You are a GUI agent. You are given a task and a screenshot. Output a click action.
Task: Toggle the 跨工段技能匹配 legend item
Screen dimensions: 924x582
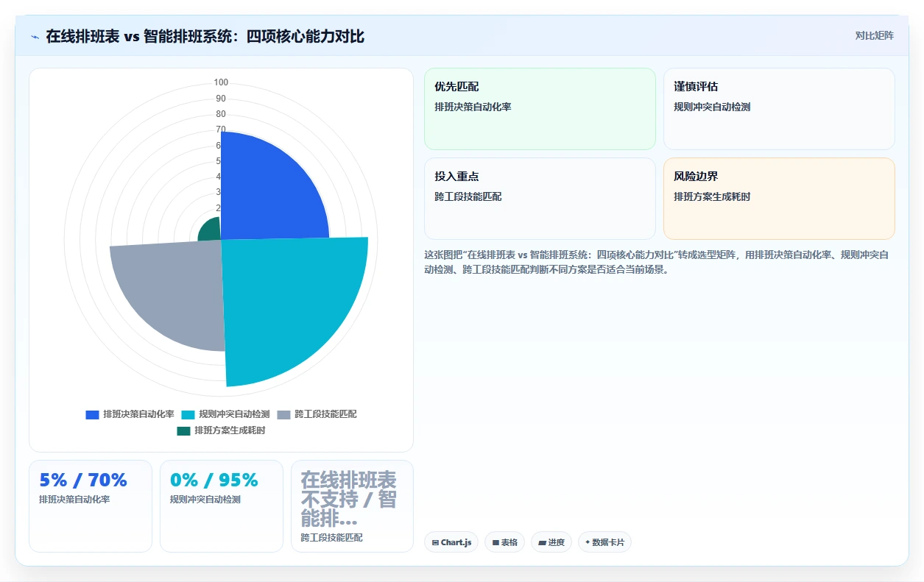(317, 414)
